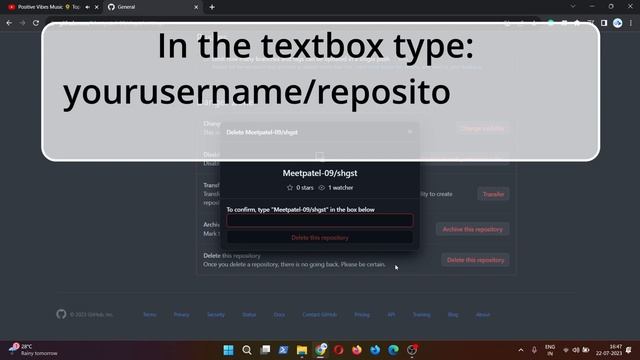Launch Opera from the taskbar

pyautogui.click(x=338, y=350)
